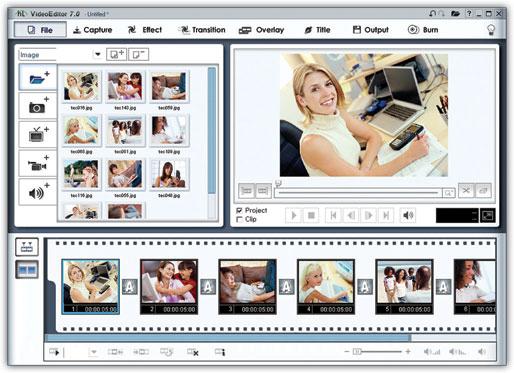514x373 pixels.
Task: Add media from folder icon
Action: [x=38, y=77]
